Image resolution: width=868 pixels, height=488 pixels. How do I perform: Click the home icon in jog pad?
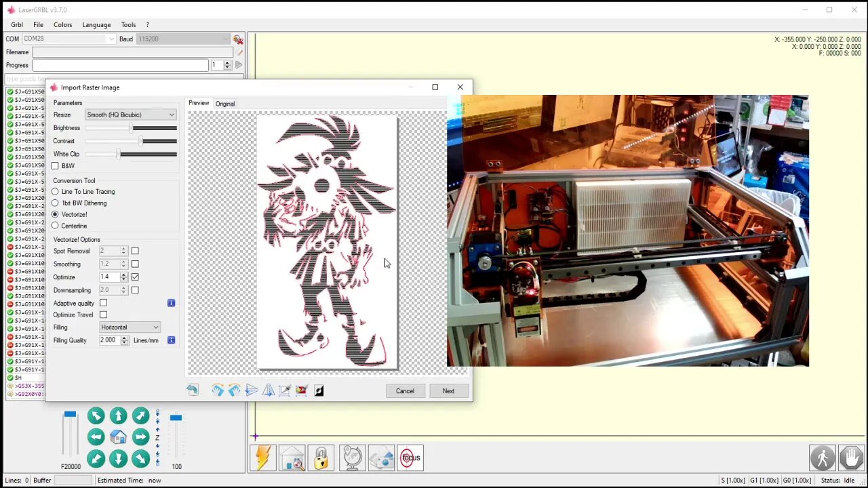[x=118, y=437]
